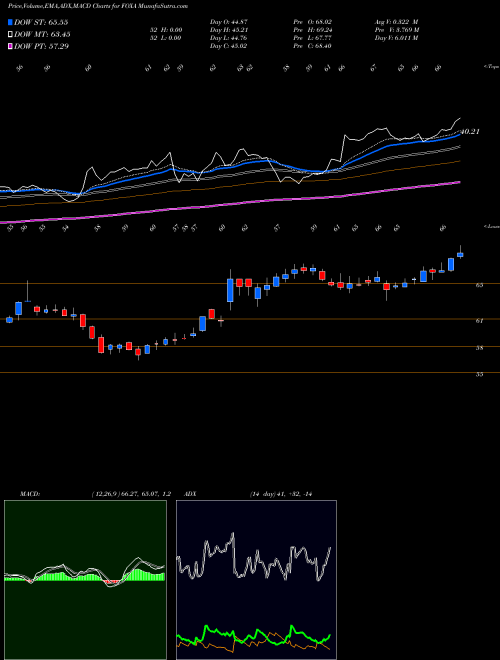This screenshot has height=660, width=500.
Task: Select the '52 H: 0.00' value
Action: (166, 30)
